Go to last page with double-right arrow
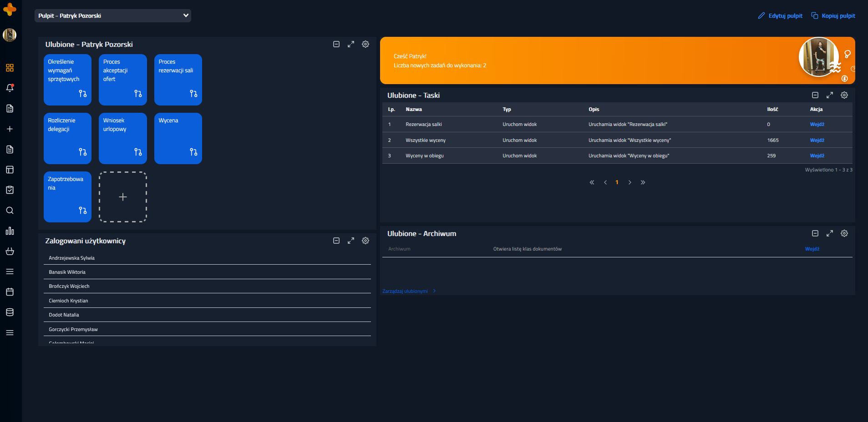 point(643,182)
